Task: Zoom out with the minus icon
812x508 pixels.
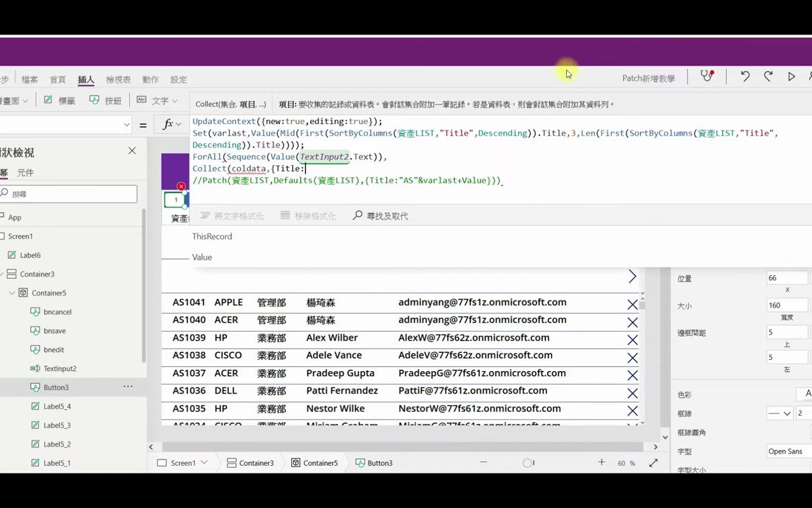Action: tap(484, 462)
